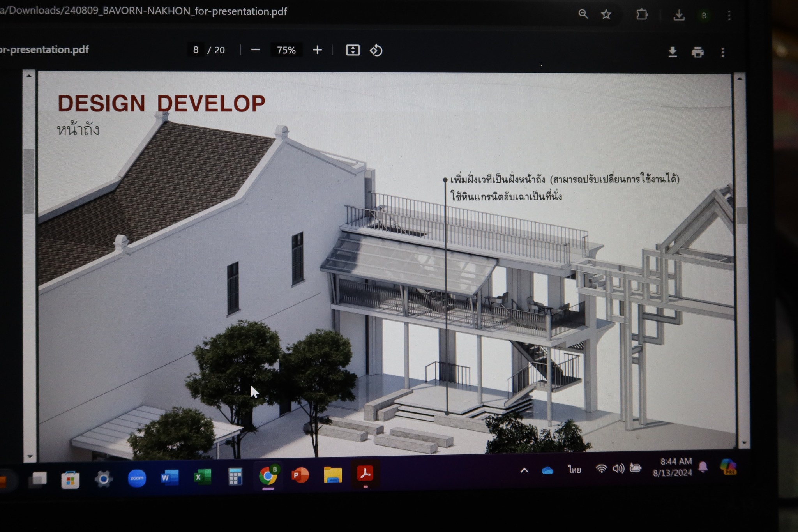Image resolution: width=798 pixels, height=532 pixels.
Task: Click the หน้าถัง subtitle text
Action: tap(78, 129)
